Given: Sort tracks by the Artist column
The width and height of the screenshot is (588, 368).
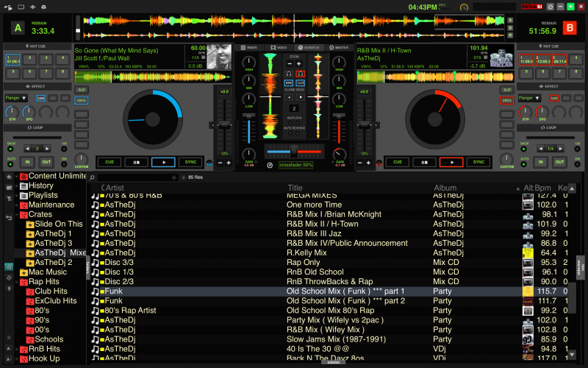Looking at the screenshot, I should [115, 188].
